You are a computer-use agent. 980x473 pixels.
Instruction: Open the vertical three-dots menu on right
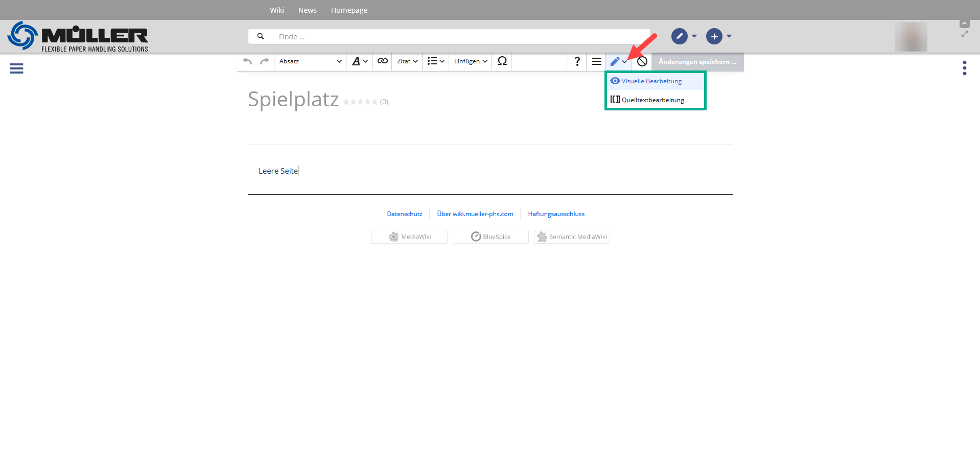pos(964,68)
